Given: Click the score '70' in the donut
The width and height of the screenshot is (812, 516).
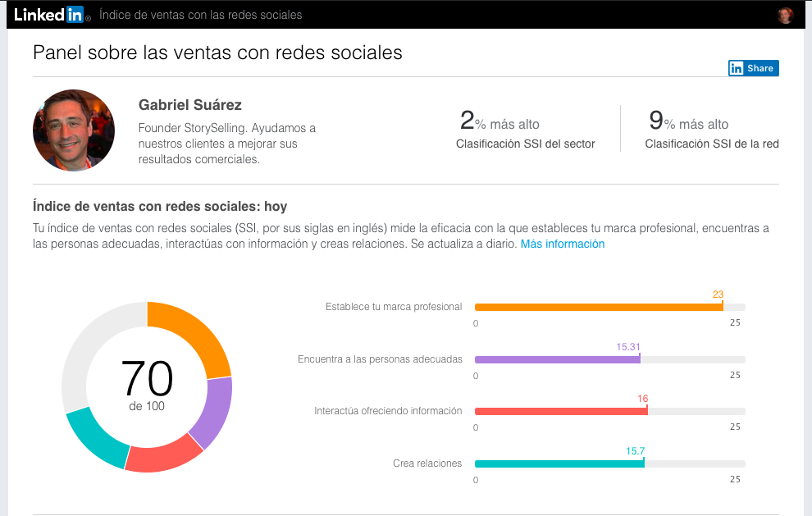Looking at the screenshot, I should (x=147, y=378).
